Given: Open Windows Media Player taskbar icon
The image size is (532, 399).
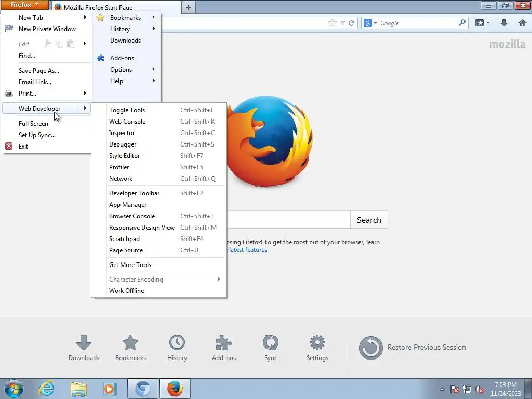Looking at the screenshot, I should click(110, 389).
